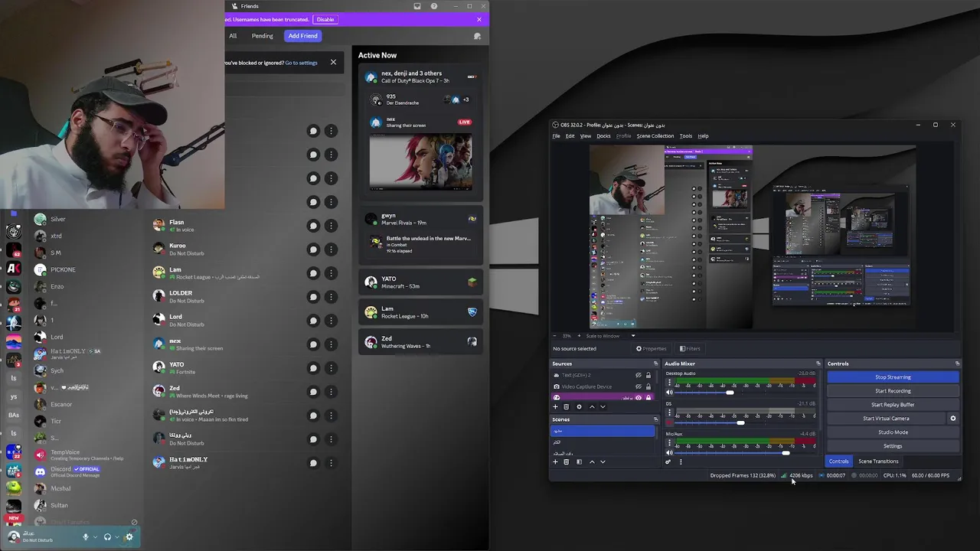
Task: Message Lam in friends list
Action: coord(313,273)
